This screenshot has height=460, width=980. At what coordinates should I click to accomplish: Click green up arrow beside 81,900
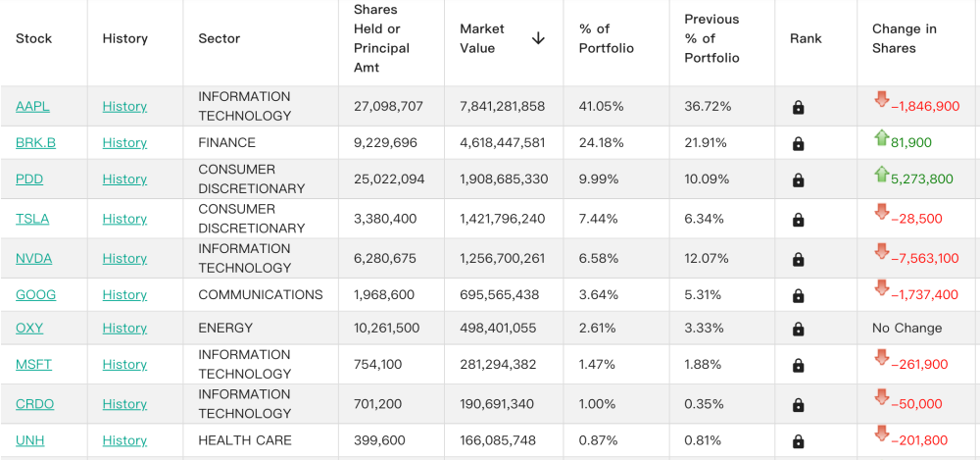(881, 137)
